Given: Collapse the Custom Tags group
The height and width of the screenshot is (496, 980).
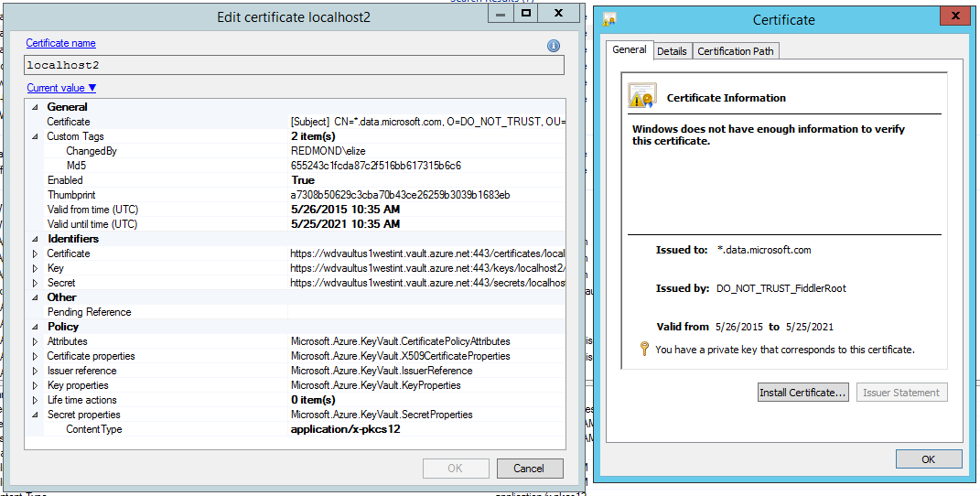Looking at the screenshot, I should click(x=35, y=136).
